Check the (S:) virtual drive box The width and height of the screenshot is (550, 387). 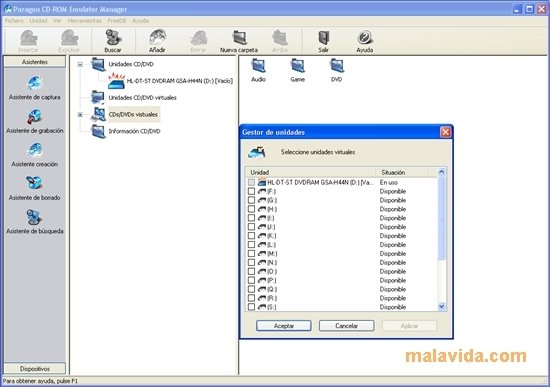point(251,307)
